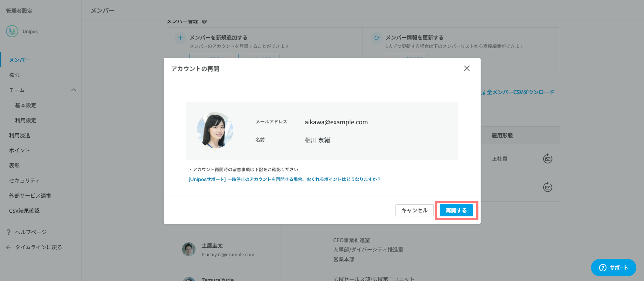Click 営業本部 team text
The image size is (644, 281).
pyautogui.click(x=344, y=259)
